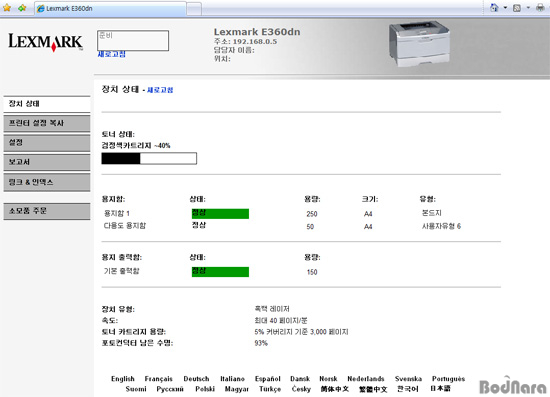Image resolution: width=550 pixels, height=397 pixels.
Task: Click the refresh link beside 장치 상태 heading
Action: (x=160, y=90)
